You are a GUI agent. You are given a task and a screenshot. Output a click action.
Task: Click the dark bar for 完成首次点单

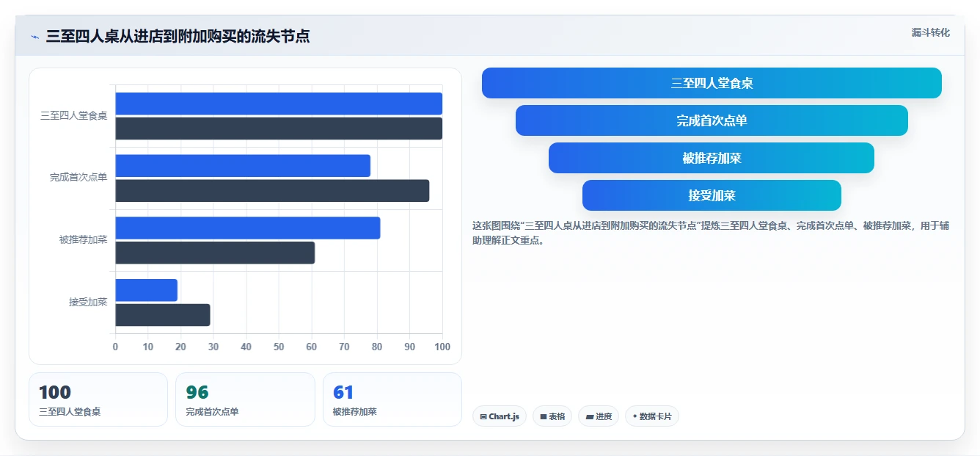(272, 191)
